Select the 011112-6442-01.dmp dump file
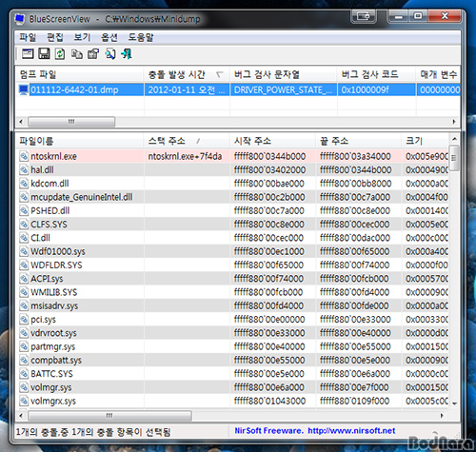 [74, 89]
